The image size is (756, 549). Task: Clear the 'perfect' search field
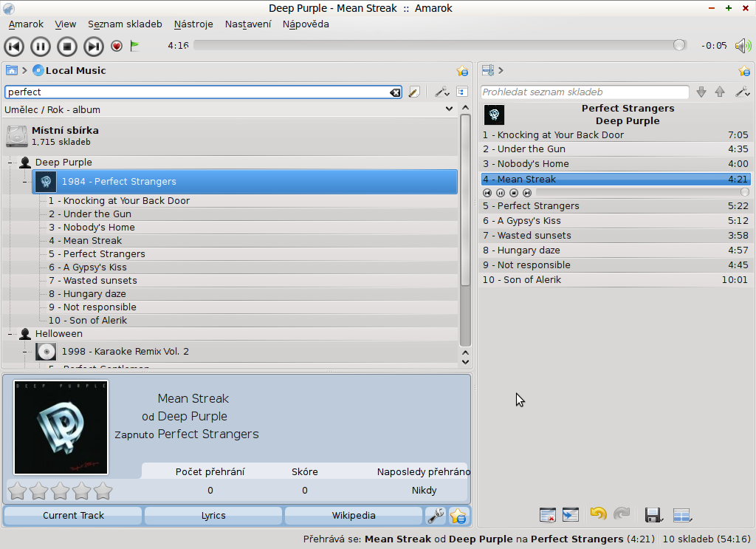pos(395,92)
